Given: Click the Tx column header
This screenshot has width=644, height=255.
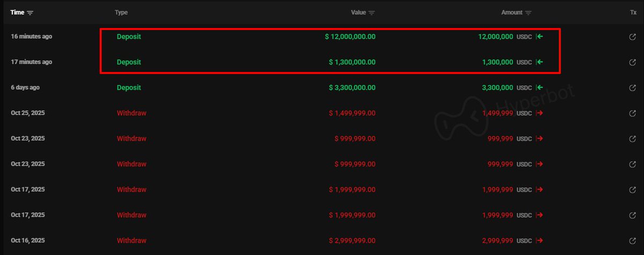Looking at the screenshot, I should (x=633, y=12).
